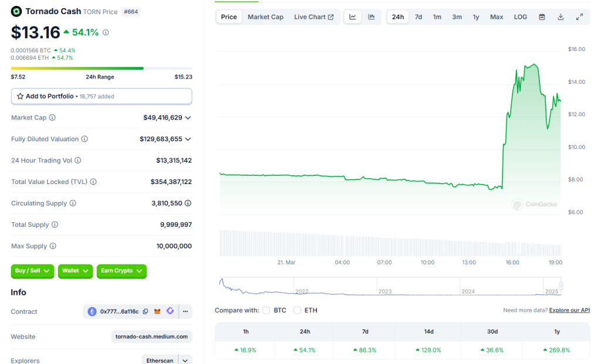Click the Market Cap info icon

point(52,117)
